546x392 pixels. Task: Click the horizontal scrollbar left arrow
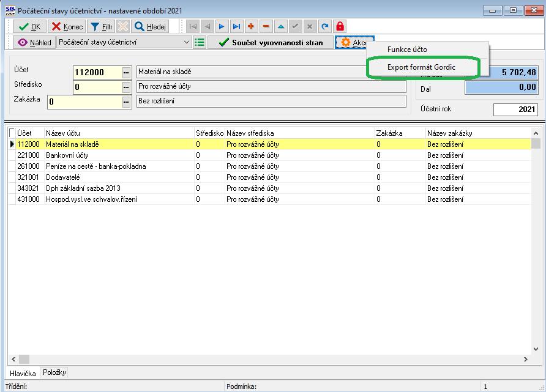[x=13, y=360]
